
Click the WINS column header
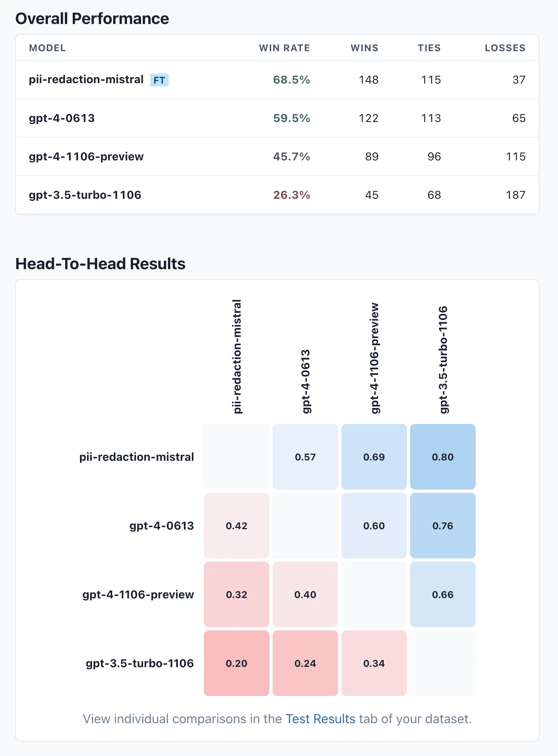(364, 48)
